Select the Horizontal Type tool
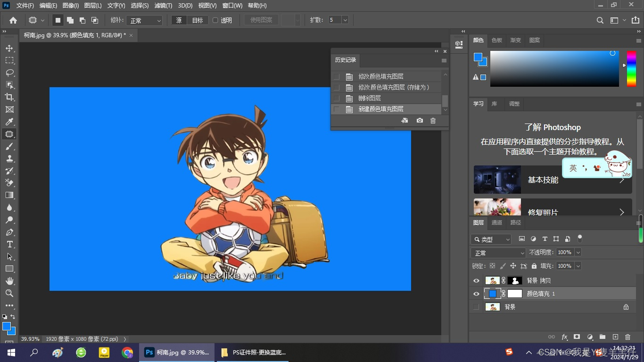 point(9,244)
